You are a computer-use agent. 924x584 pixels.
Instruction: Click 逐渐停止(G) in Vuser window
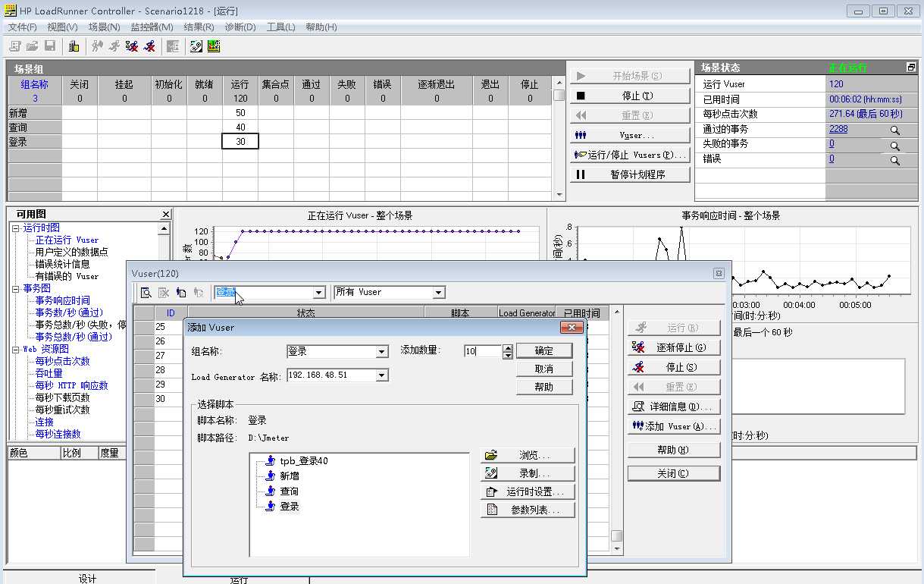click(673, 347)
